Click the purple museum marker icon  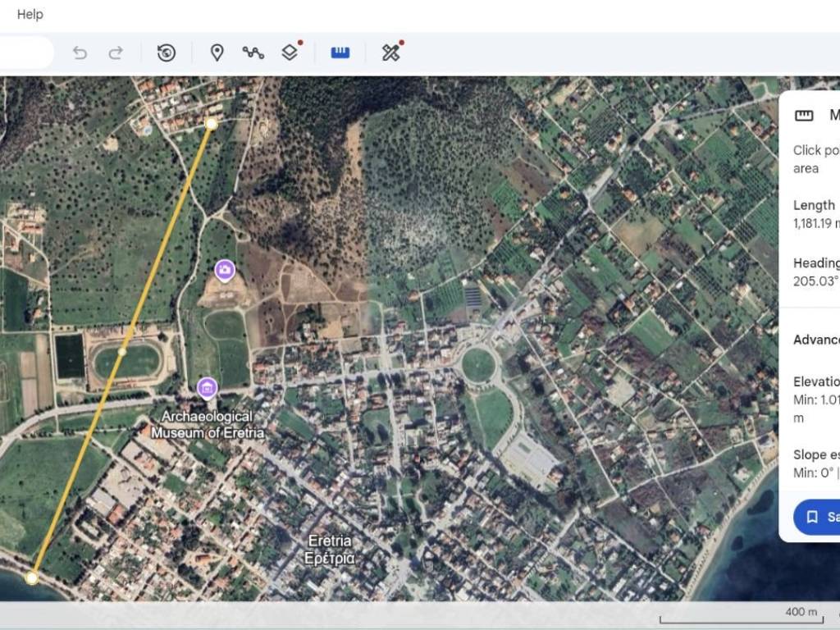click(x=208, y=387)
